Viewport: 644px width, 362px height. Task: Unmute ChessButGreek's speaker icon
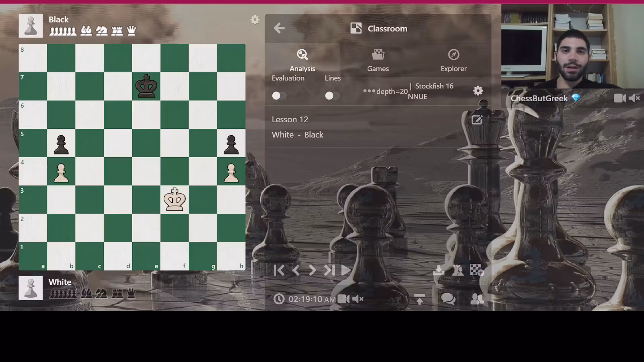point(634,98)
